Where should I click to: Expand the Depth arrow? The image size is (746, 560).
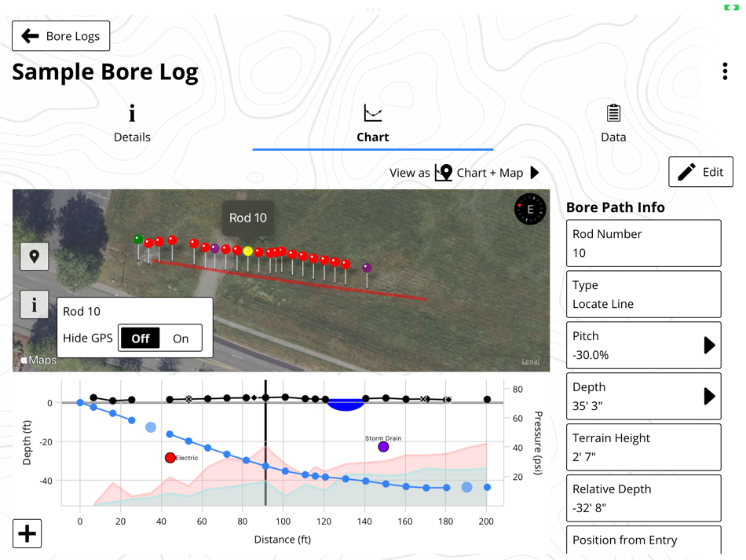click(x=709, y=396)
